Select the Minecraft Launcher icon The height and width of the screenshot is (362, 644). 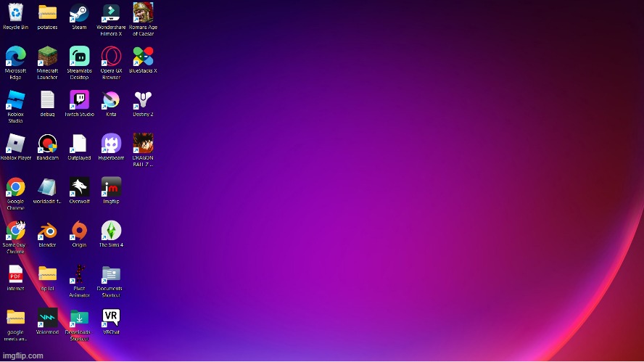click(x=47, y=57)
